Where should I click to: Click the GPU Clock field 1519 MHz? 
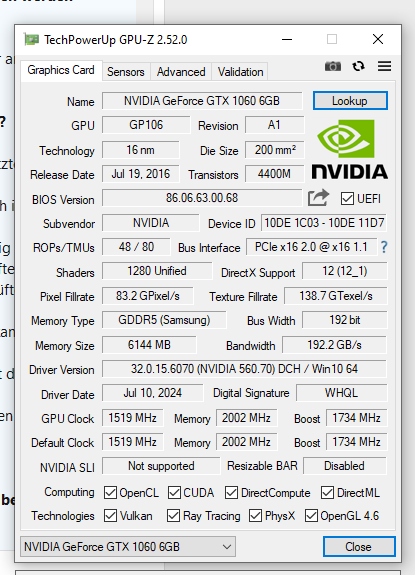[x=133, y=418]
